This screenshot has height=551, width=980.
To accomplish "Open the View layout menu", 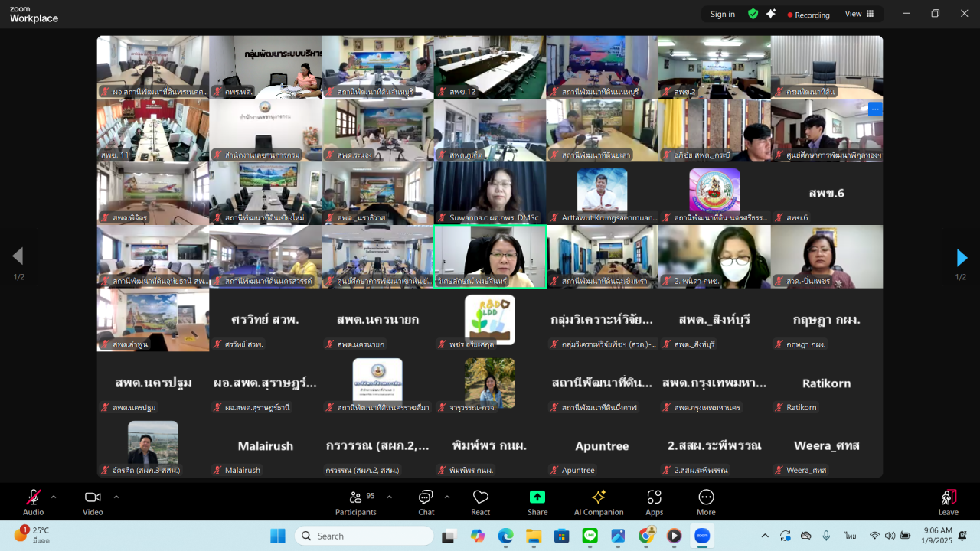I will (x=859, y=14).
